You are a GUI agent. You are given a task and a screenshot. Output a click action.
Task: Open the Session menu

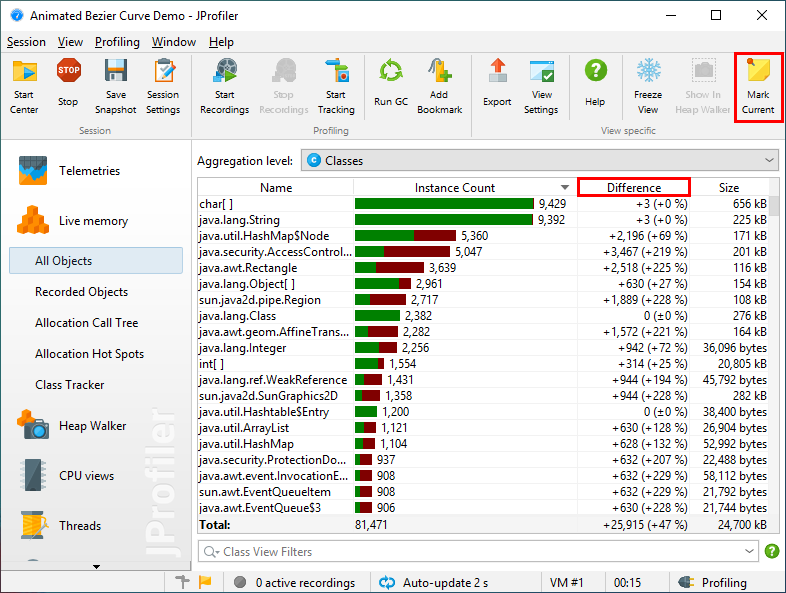click(x=26, y=42)
